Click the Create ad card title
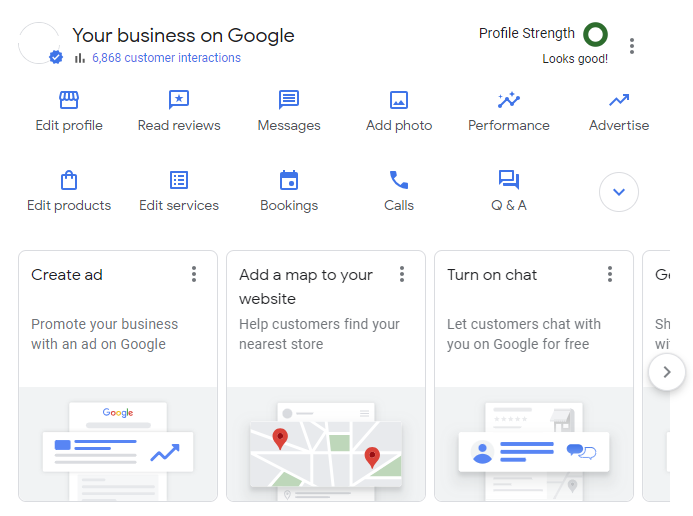This screenshot has width=693, height=516. 67,275
